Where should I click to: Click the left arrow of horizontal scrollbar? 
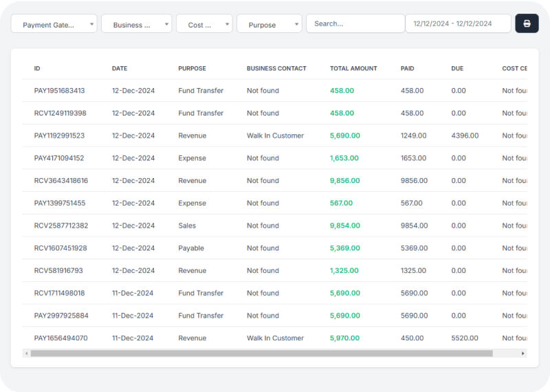(x=27, y=353)
